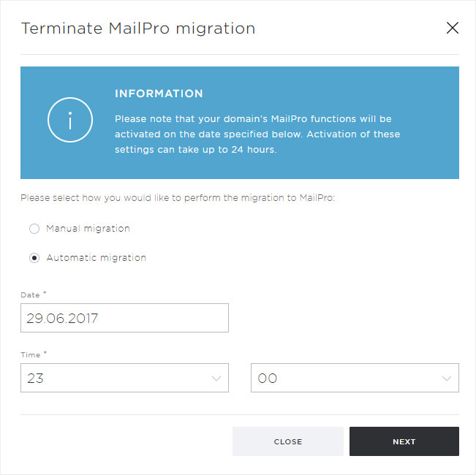This screenshot has height=475, width=476.
Task: Click the required asterisk next to Date
Action: tap(45, 293)
